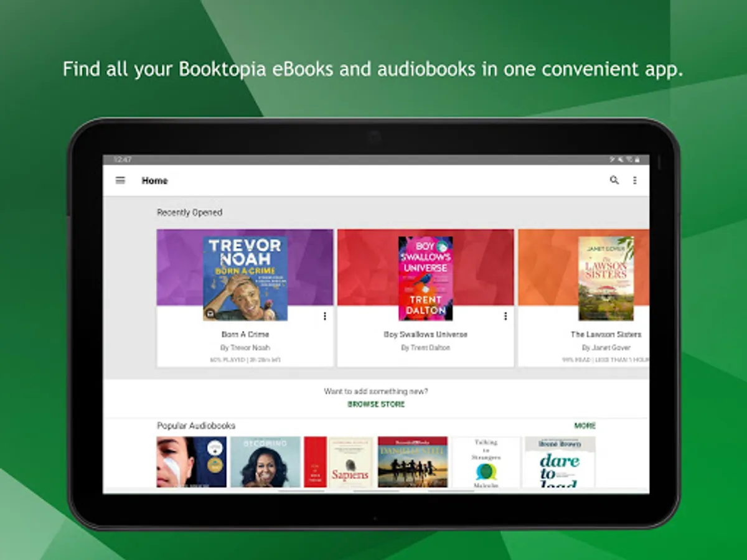
Task: Click 'The Lawson Sisters' title text
Action: (606, 335)
